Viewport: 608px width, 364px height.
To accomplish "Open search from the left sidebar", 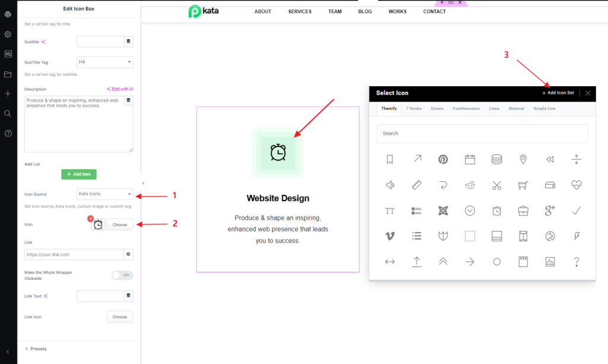I will tap(7, 113).
